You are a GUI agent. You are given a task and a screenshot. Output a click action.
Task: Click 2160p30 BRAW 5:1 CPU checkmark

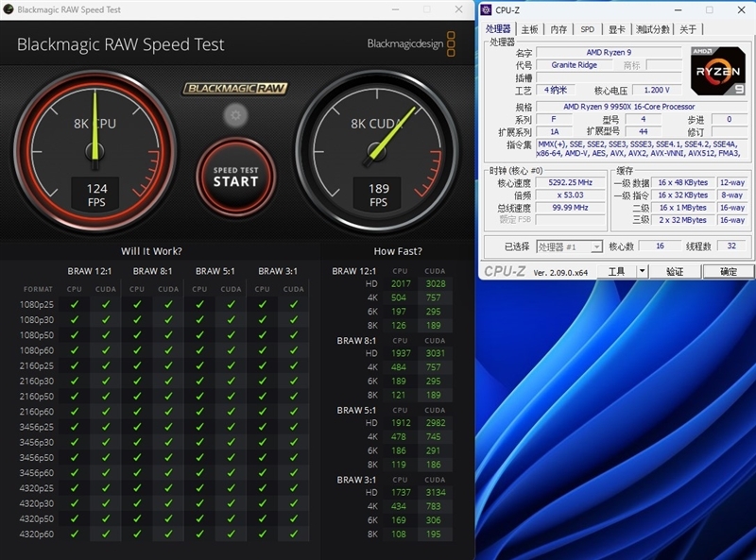(199, 381)
